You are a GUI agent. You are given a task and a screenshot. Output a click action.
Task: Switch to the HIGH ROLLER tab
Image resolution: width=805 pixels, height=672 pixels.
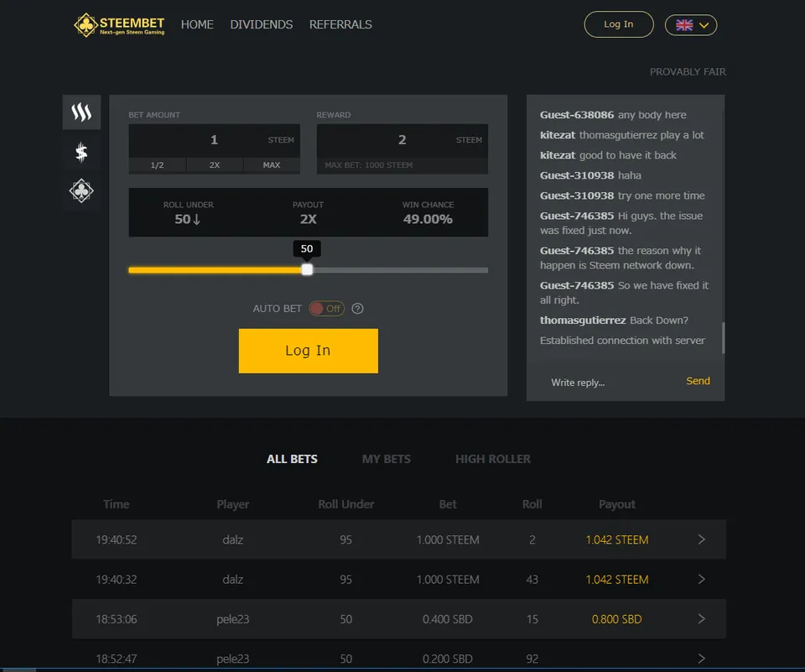point(493,459)
